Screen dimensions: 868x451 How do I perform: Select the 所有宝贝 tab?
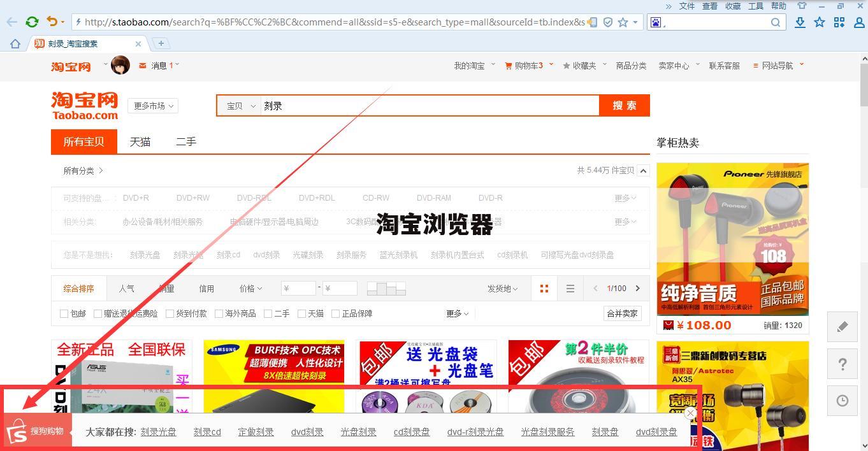point(84,141)
